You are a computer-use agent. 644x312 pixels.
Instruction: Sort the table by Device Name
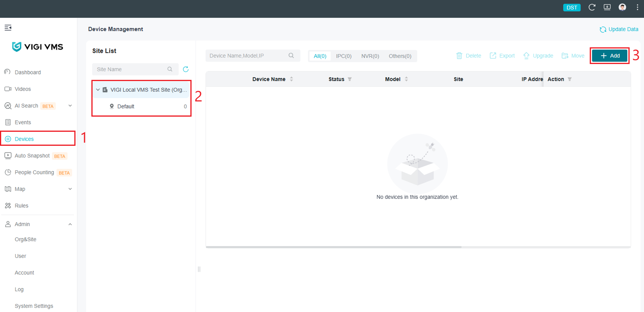(x=291, y=79)
